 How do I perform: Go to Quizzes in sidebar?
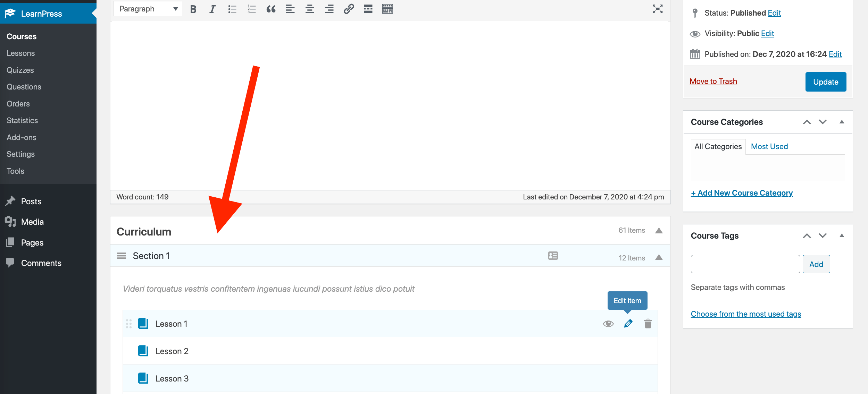point(20,70)
